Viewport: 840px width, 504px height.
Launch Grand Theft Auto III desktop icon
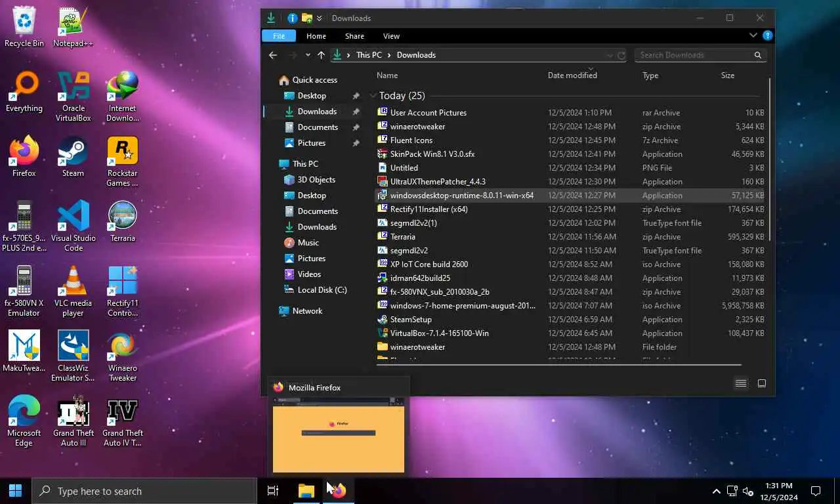(73, 421)
